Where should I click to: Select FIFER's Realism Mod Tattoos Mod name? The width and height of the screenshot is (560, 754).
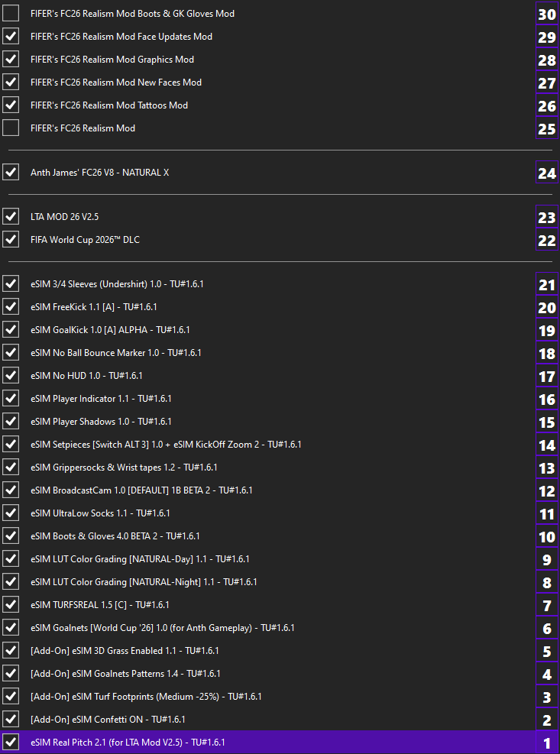coord(109,105)
